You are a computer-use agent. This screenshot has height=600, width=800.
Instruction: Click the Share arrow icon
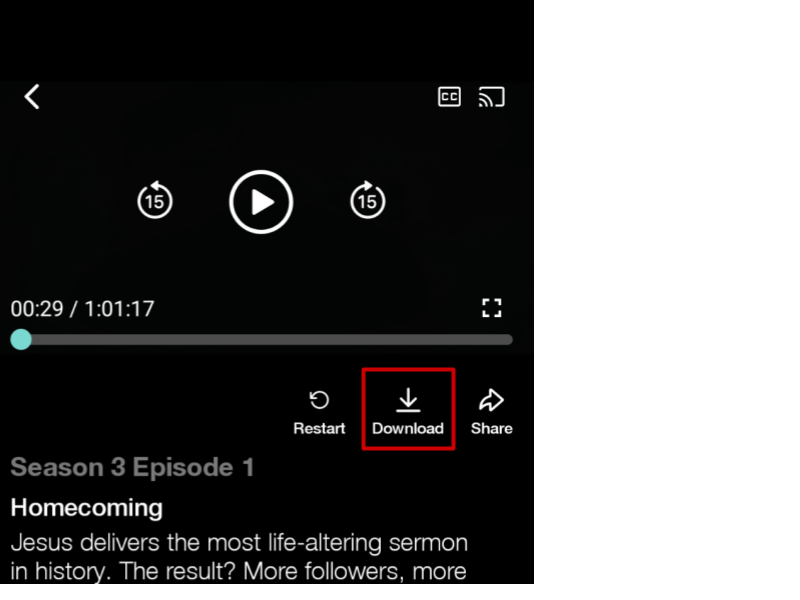point(491,399)
